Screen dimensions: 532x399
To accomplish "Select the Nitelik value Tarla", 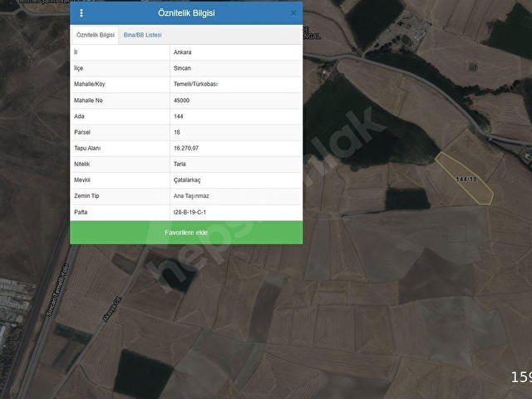I will 180,165.
